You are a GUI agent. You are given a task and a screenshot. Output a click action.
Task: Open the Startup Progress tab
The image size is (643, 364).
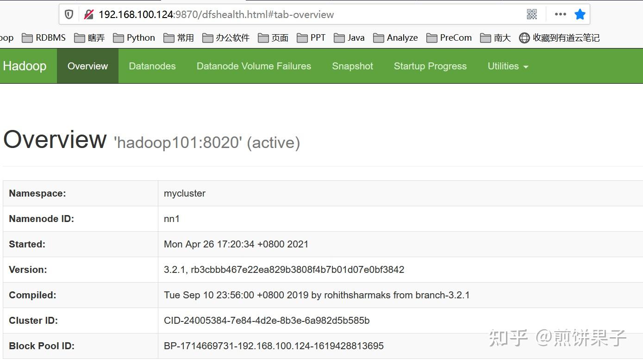pyautogui.click(x=430, y=66)
